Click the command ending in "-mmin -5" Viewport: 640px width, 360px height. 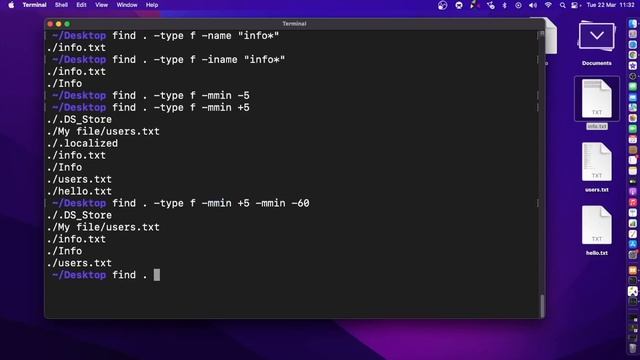tap(181, 96)
